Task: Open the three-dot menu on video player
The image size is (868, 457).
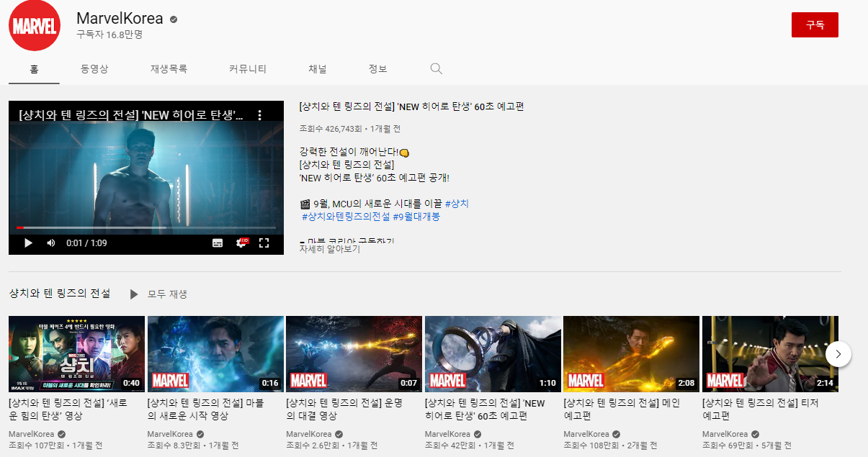Action: point(260,114)
